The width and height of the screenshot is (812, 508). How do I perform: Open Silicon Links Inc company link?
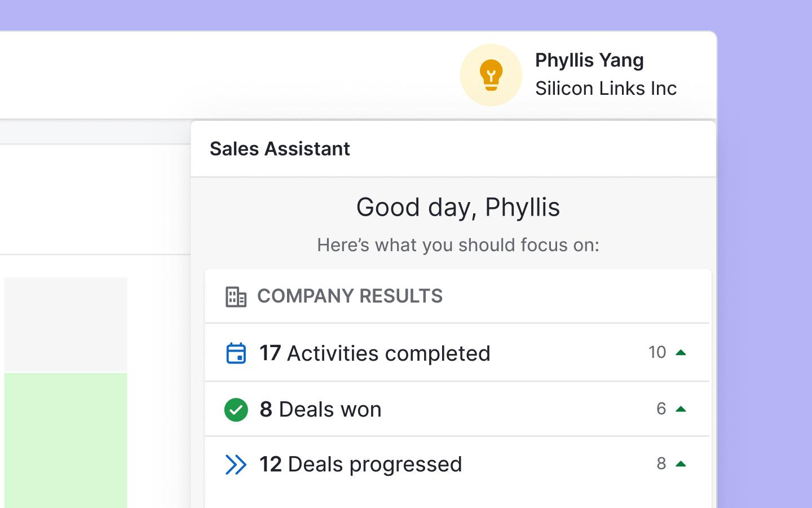(x=607, y=89)
